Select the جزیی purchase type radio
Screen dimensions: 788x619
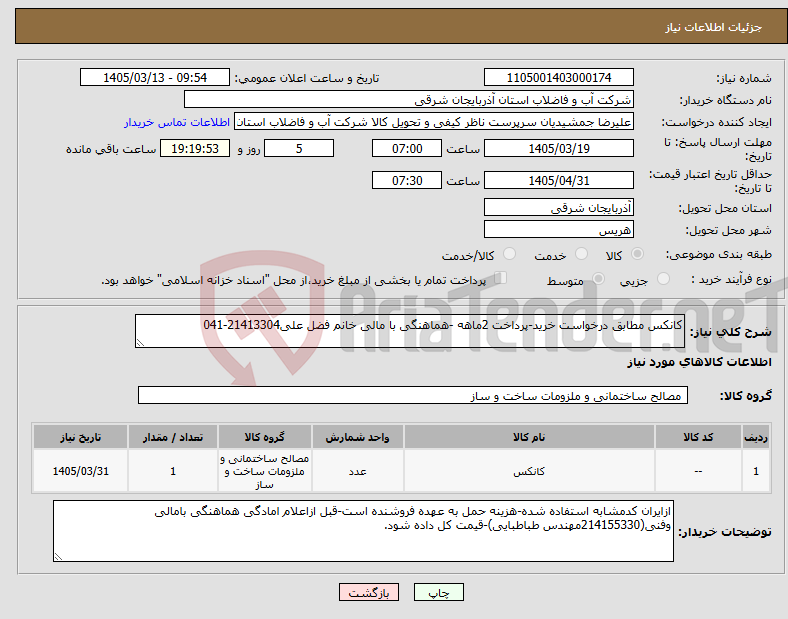(663, 278)
